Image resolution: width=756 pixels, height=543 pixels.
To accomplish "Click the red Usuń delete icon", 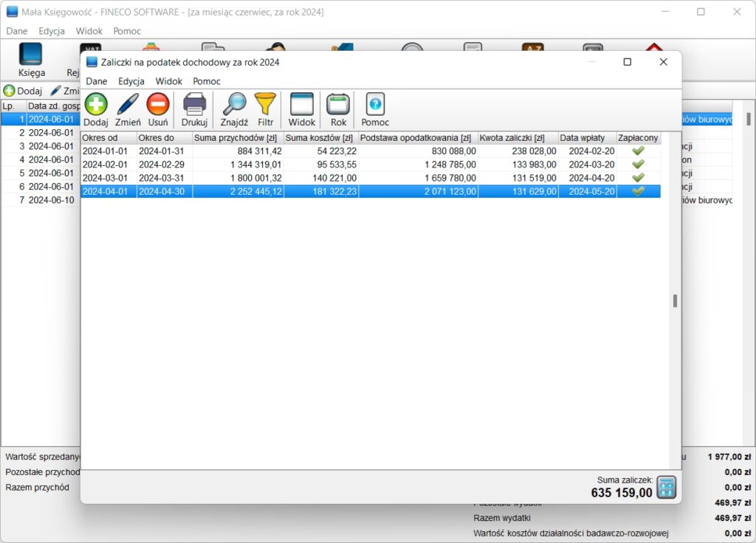I will tap(158, 105).
